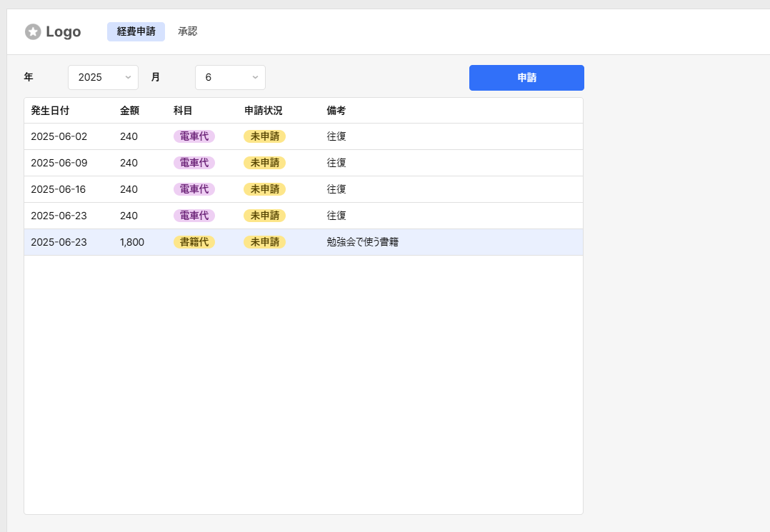This screenshot has height=532, width=770.
Task: Click the 電車代 tag in 2025-06-16 row
Action: point(194,189)
